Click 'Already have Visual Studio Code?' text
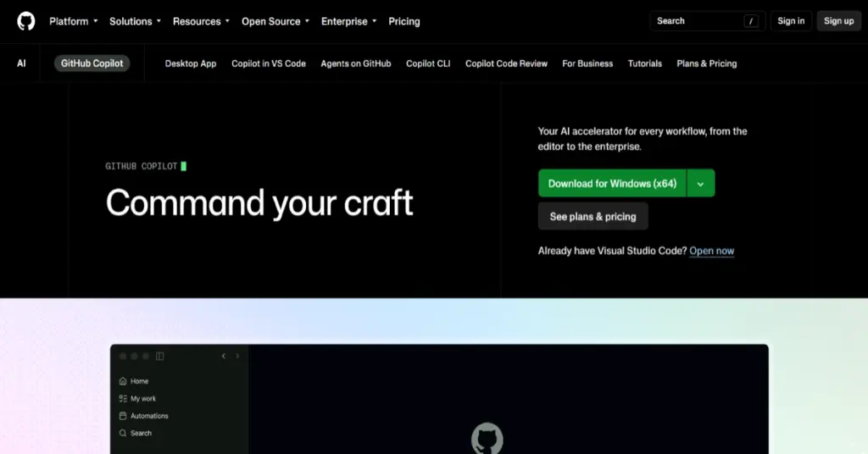The height and width of the screenshot is (454, 868). tap(612, 251)
